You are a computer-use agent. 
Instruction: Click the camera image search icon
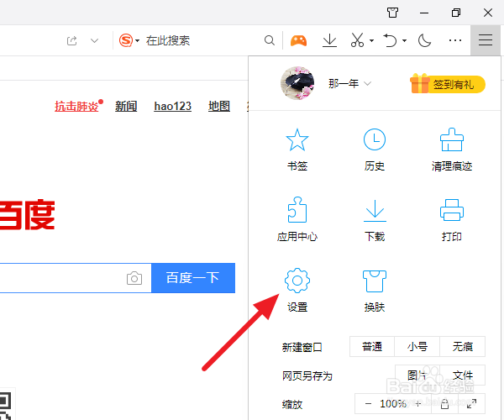point(134,278)
